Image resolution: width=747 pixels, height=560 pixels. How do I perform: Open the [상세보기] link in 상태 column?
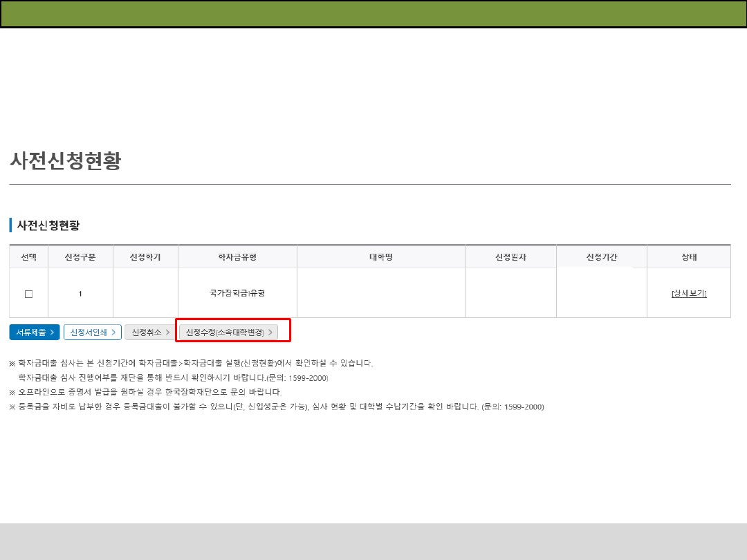pos(688,293)
